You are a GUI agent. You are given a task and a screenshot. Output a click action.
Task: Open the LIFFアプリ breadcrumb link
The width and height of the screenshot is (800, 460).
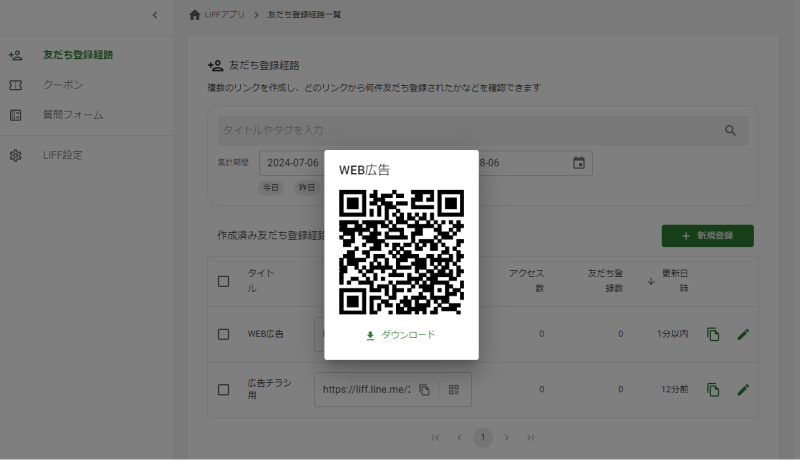[x=224, y=15]
